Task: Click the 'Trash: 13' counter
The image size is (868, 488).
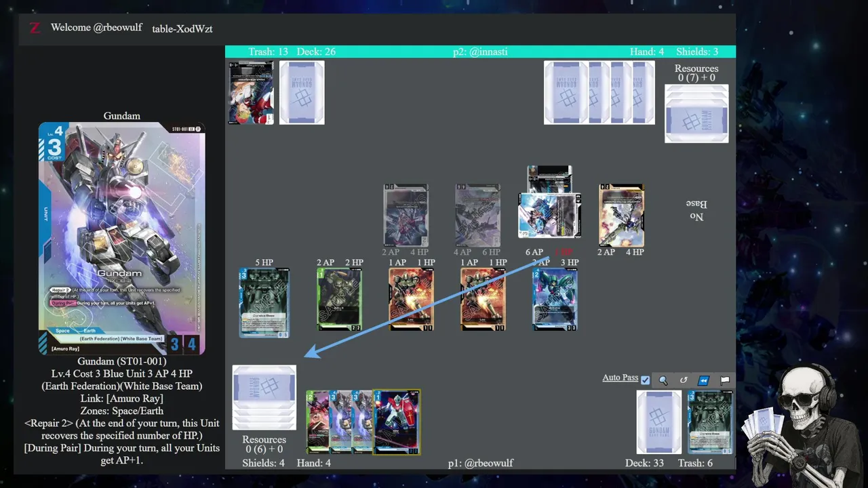Action: click(x=268, y=52)
